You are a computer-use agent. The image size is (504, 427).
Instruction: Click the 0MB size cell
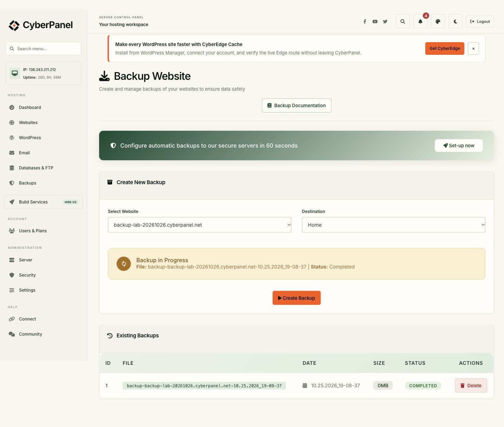383,386
